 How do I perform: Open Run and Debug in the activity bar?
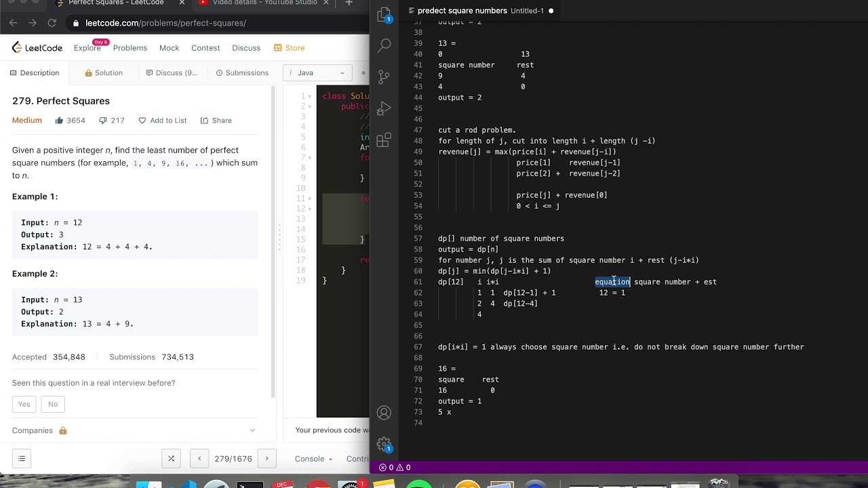click(x=384, y=108)
